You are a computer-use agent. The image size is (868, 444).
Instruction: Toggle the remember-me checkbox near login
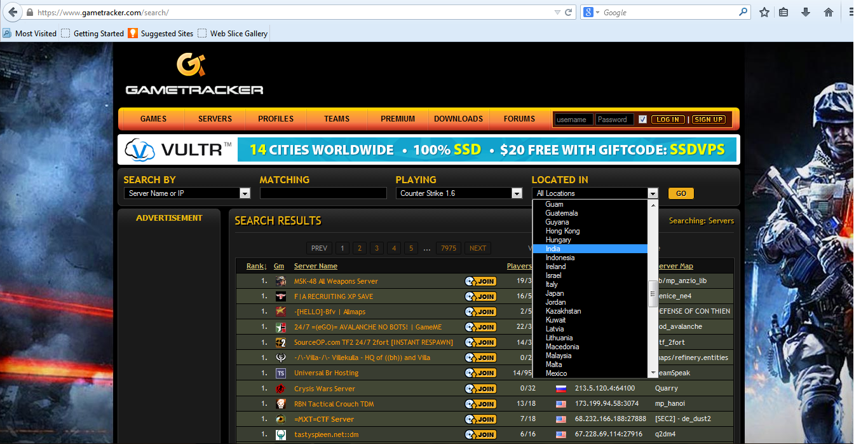pos(642,120)
